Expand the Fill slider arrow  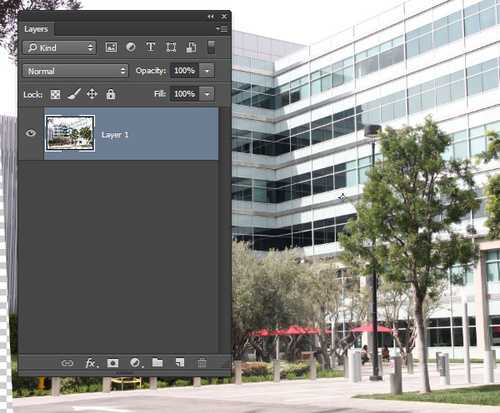tap(207, 94)
